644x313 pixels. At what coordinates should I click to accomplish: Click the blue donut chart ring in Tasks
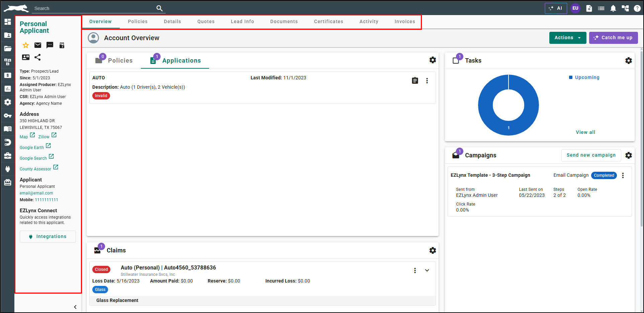509,129
